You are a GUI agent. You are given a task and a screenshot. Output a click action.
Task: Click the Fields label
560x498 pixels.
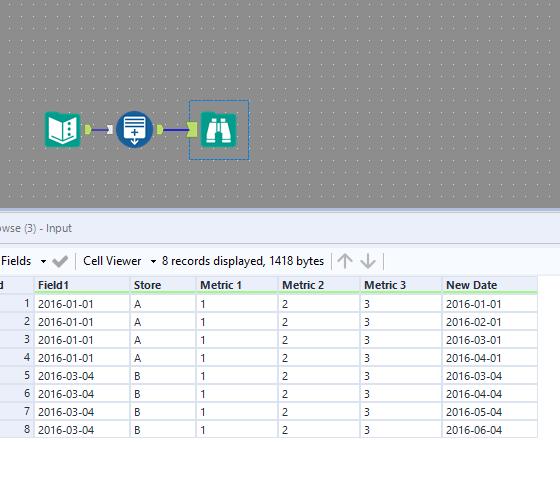tap(16, 261)
